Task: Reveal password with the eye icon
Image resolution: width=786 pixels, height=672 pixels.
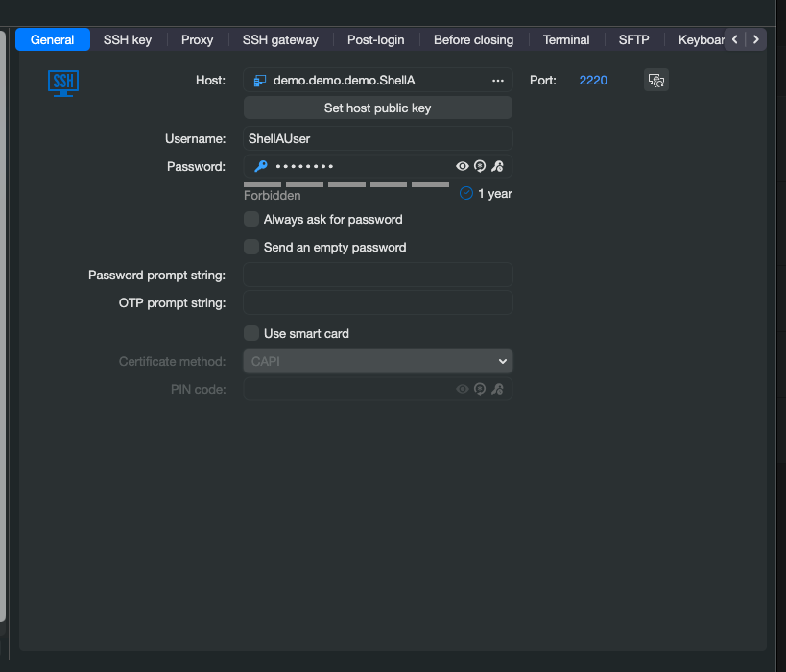Action: 463,166
